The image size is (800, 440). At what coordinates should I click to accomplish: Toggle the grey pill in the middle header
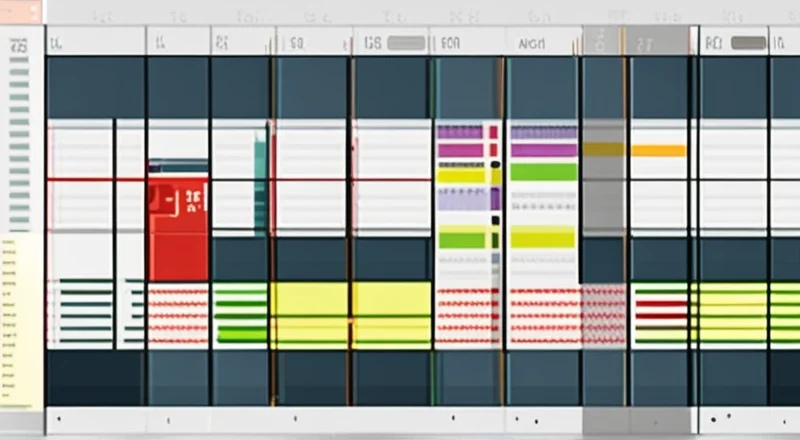[406, 43]
